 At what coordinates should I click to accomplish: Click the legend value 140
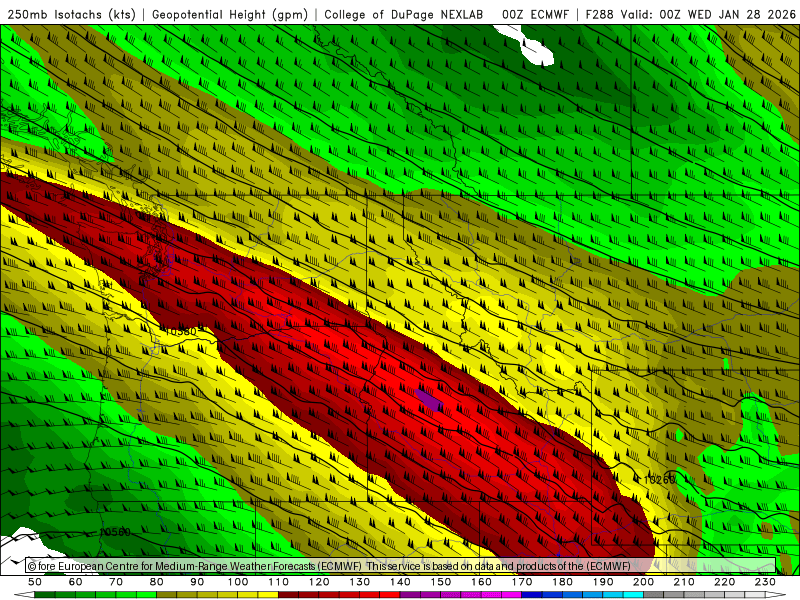point(400,582)
